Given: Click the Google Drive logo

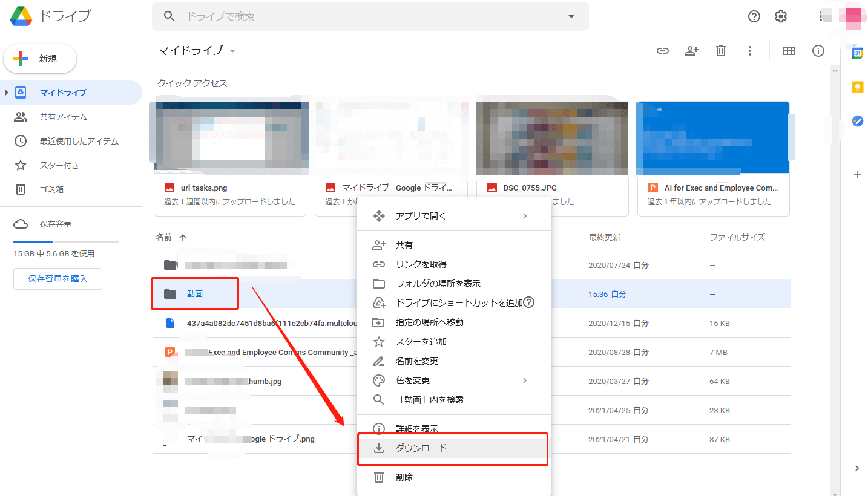Looking at the screenshot, I should click(21, 16).
